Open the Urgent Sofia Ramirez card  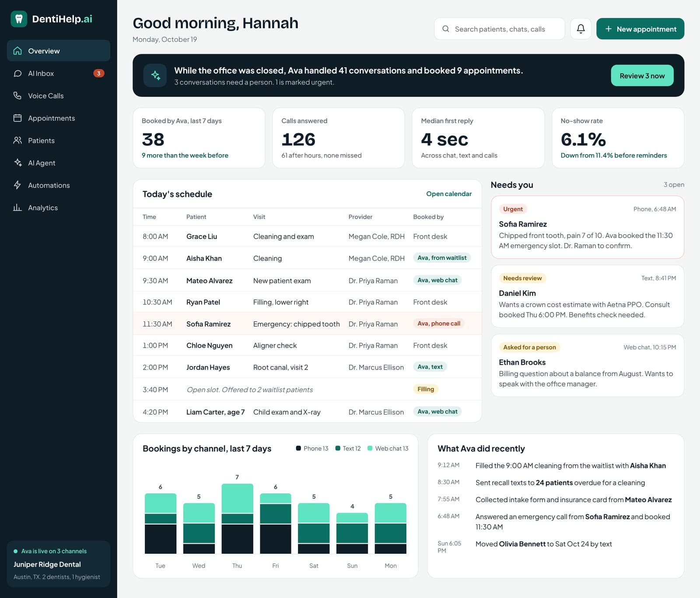click(x=587, y=227)
